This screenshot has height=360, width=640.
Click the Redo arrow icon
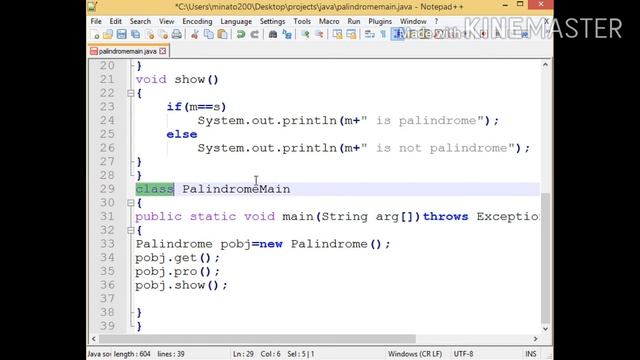[254, 35]
